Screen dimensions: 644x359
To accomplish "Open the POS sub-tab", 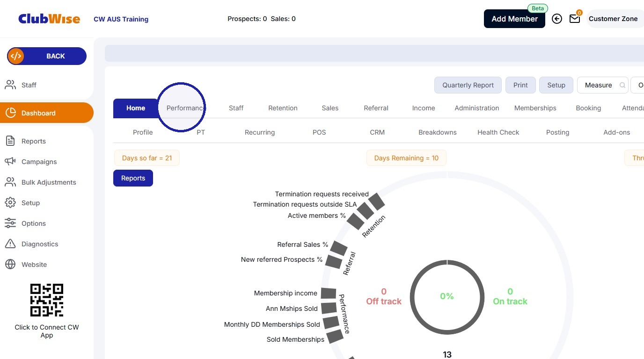I will [319, 132].
